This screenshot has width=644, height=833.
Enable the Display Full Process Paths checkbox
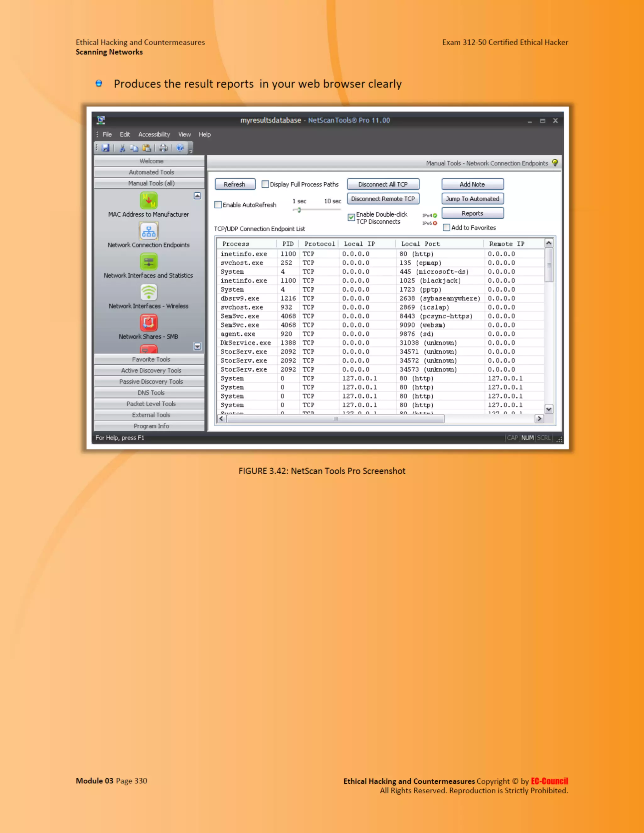click(x=265, y=184)
